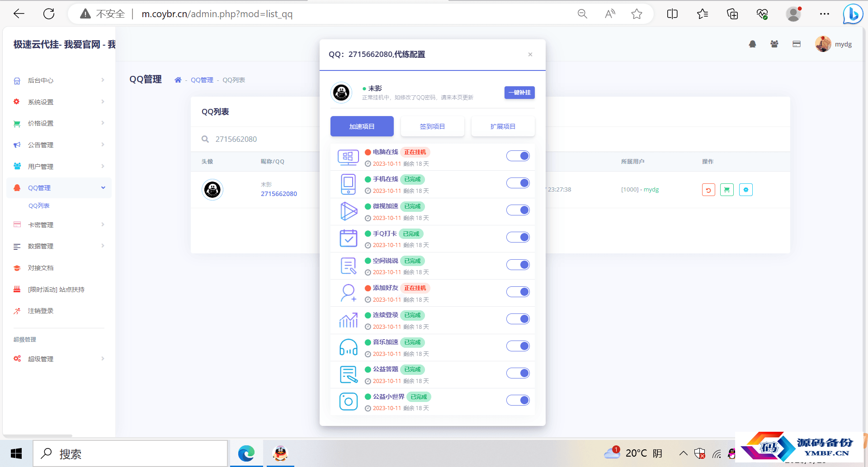Toggle the 电脑在线 switch
Image resolution: width=868 pixels, height=467 pixels.
coord(518,156)
